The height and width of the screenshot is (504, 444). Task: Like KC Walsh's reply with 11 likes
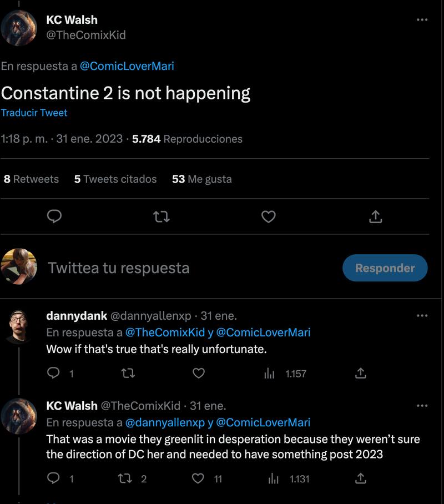point(198,478)
